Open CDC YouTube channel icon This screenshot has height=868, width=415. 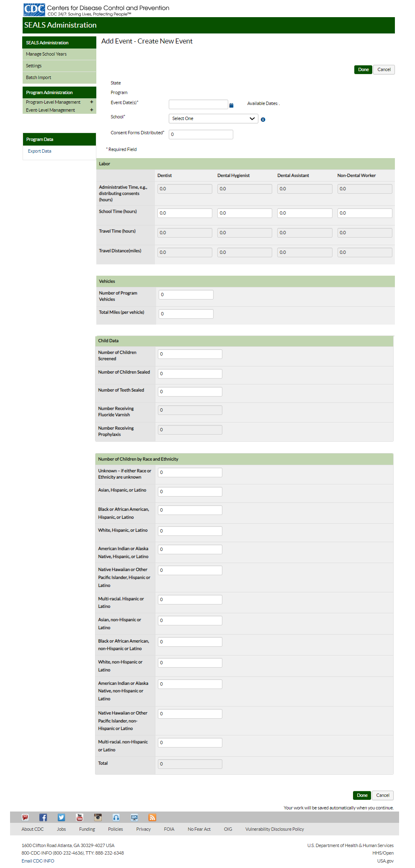point(80,817)
